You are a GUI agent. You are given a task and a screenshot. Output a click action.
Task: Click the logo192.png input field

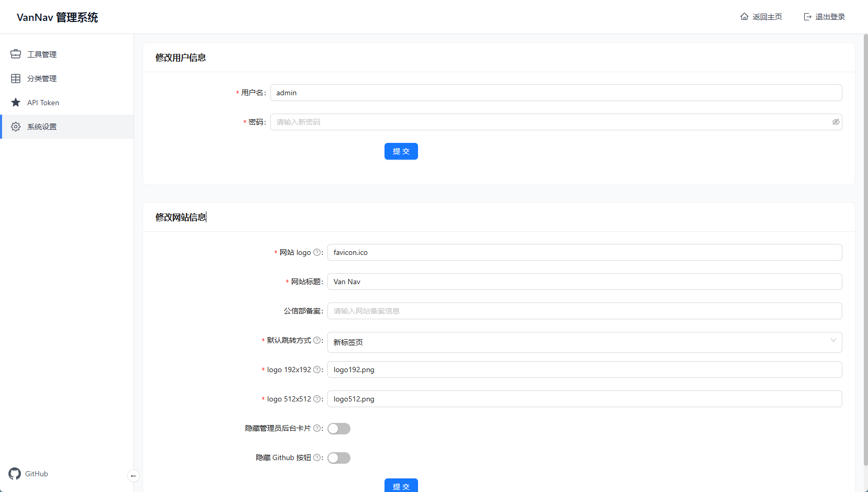[585, 370]
